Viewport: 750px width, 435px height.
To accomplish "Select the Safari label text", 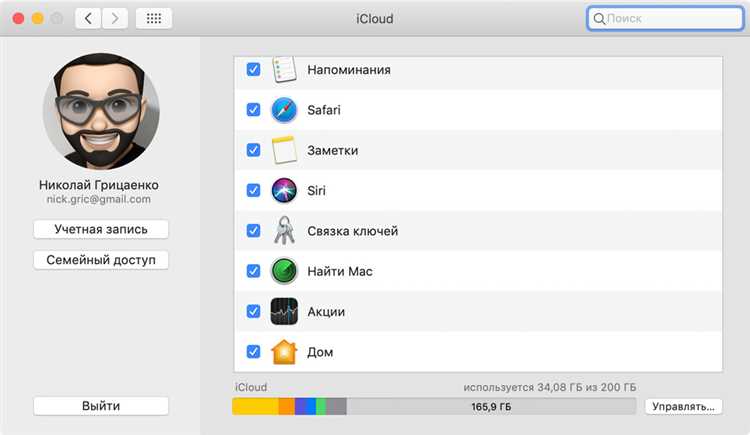I will click(x=324, y=110).
